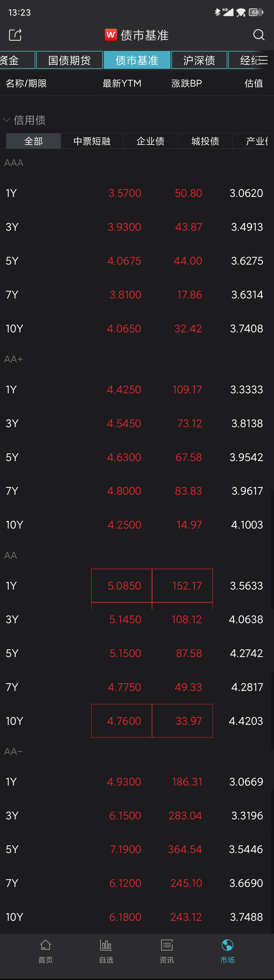Sort by 涨跌BP column header
The image size is (274, 980).
coord(187,83)
